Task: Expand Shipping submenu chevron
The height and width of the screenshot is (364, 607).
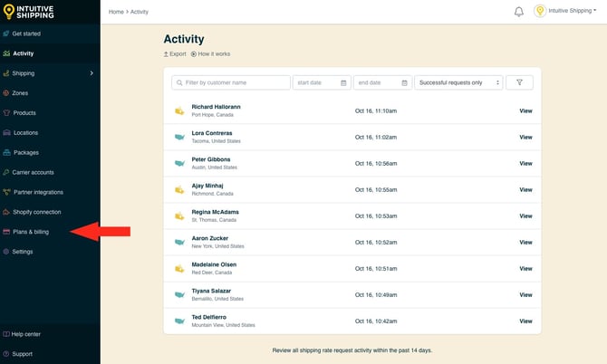Action: (x=92, y=73)
